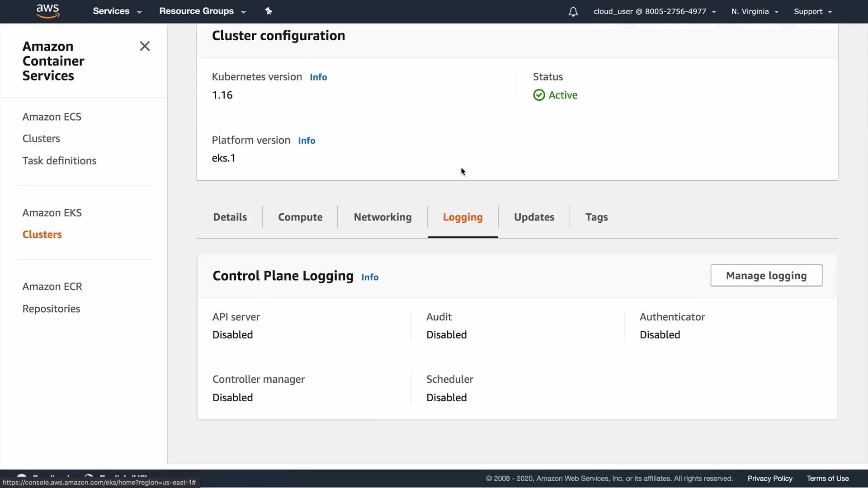Expand the Services dropdown menu
Screen dimensions: 868x488
[x=117, y=11]
